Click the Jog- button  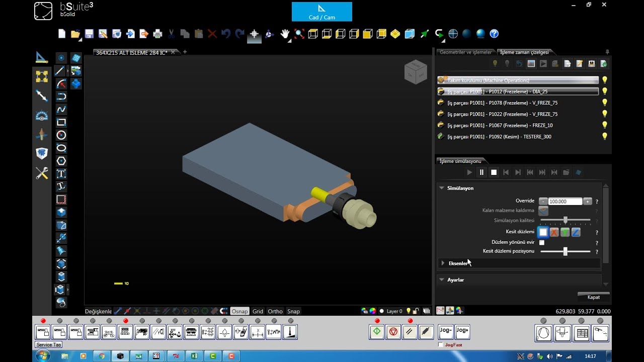pyautogui.click(x=446, y=332)
